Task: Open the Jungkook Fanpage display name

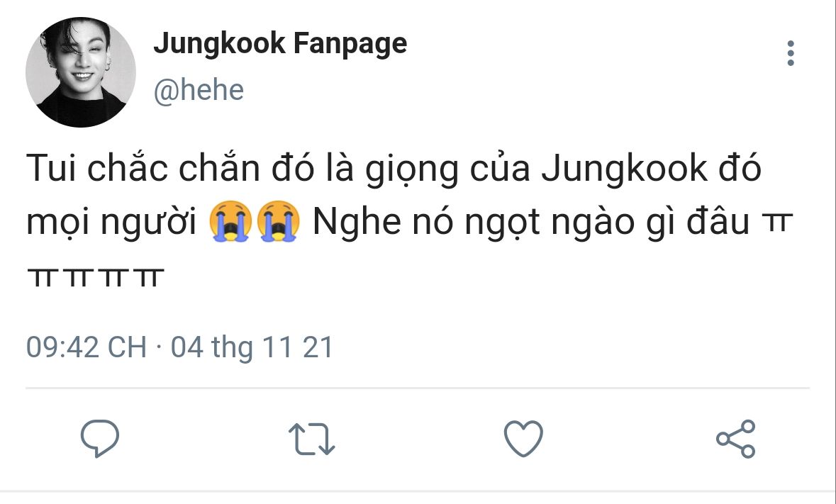Action: 281,44
